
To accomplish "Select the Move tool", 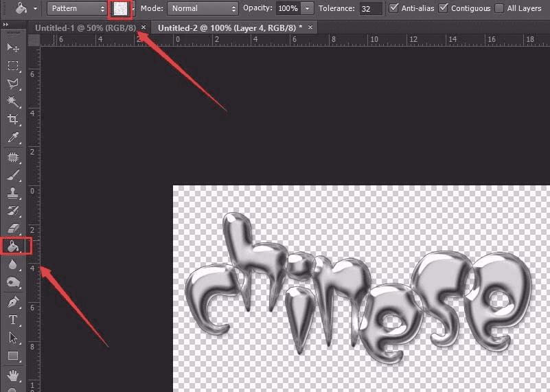I will [13, 47].
